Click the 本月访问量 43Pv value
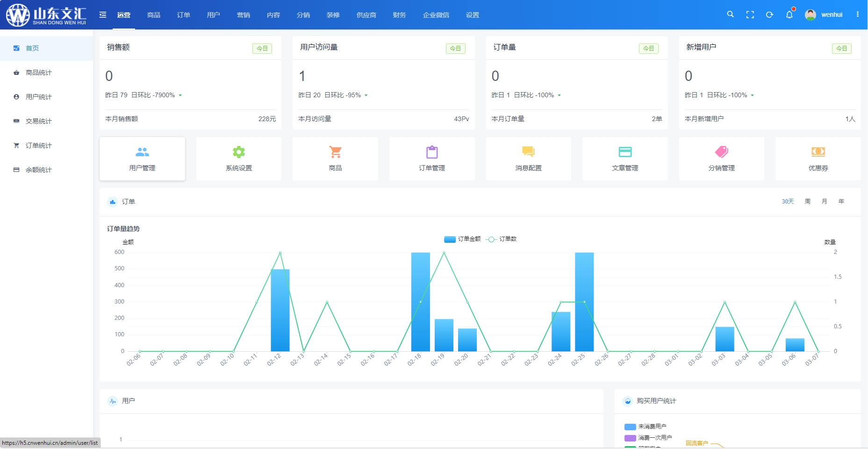The image size is (868, 449). [461, 119]
